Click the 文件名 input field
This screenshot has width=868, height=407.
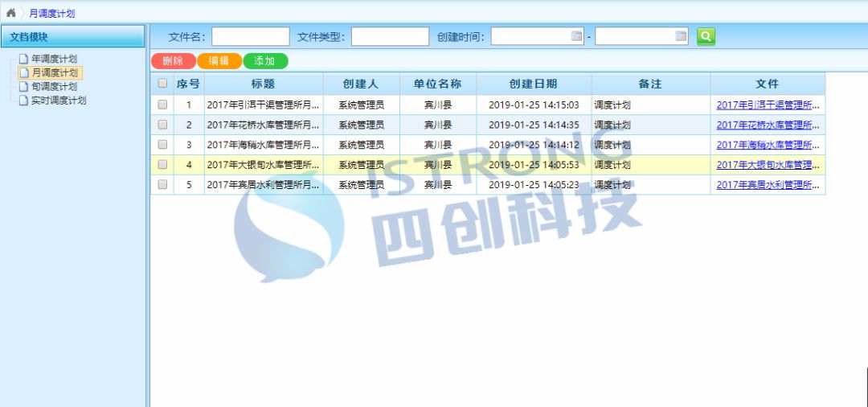[250, 37]
